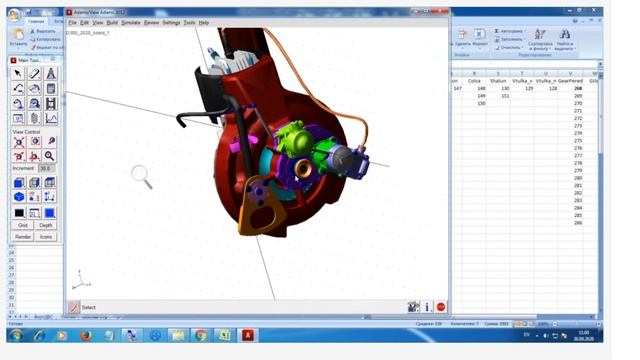Screen dimensions: 640x360
Task: Pick the black background color swatch
Action: point(19,213)
